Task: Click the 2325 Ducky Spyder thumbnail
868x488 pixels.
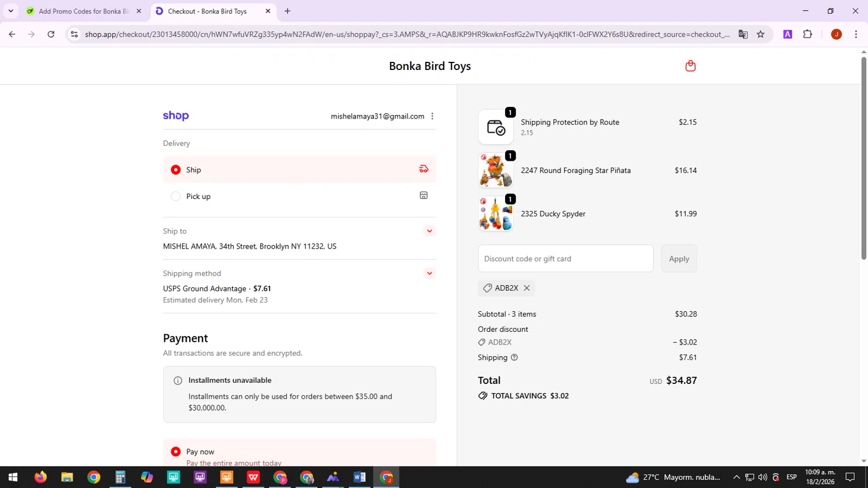Action: point(496,213)
